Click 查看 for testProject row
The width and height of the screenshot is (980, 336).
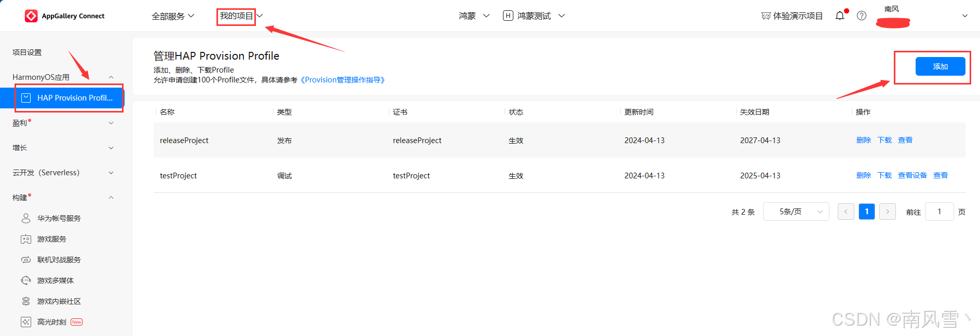coord(941,175)
